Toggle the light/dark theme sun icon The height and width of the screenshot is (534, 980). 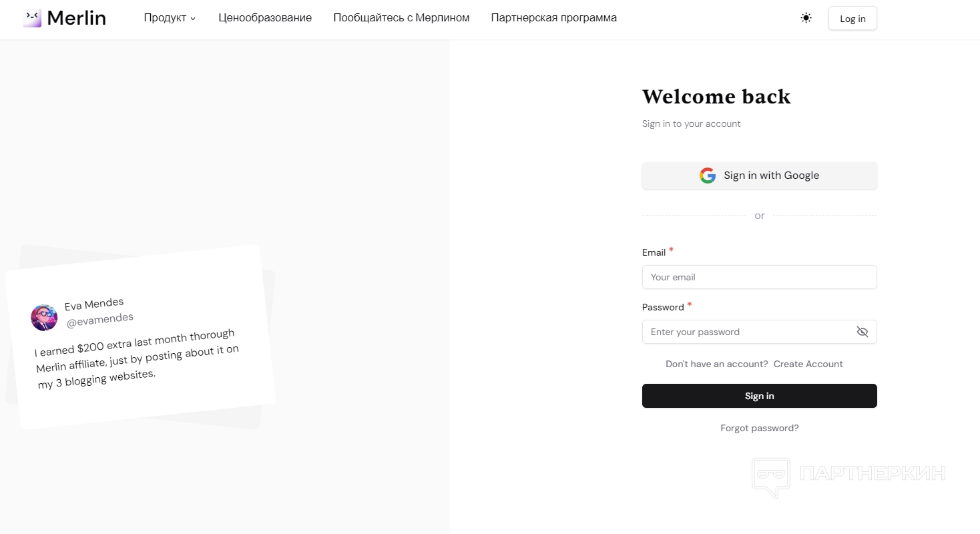806,18
